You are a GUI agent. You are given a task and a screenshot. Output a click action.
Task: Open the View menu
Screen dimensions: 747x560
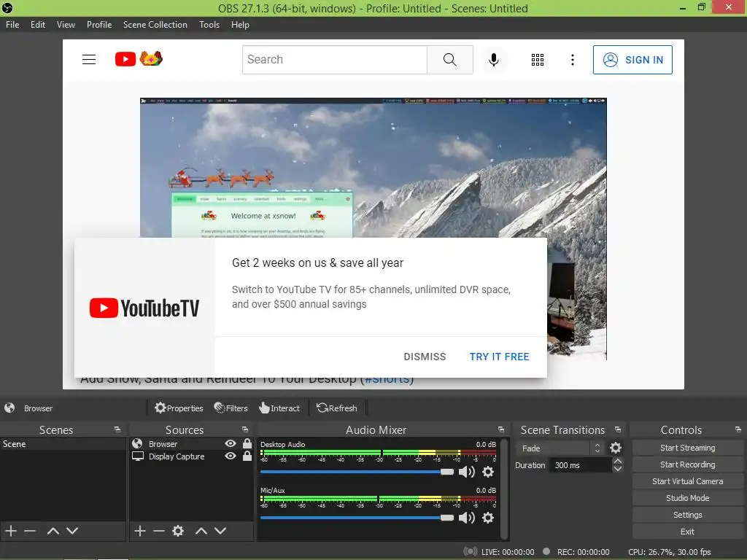pyautogui.click(x=66, y=24)
